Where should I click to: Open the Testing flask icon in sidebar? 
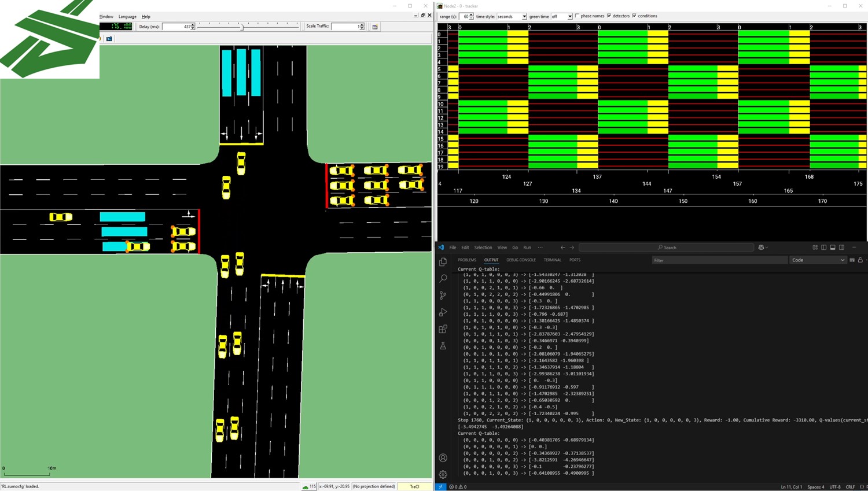click(x=443, y=345)
